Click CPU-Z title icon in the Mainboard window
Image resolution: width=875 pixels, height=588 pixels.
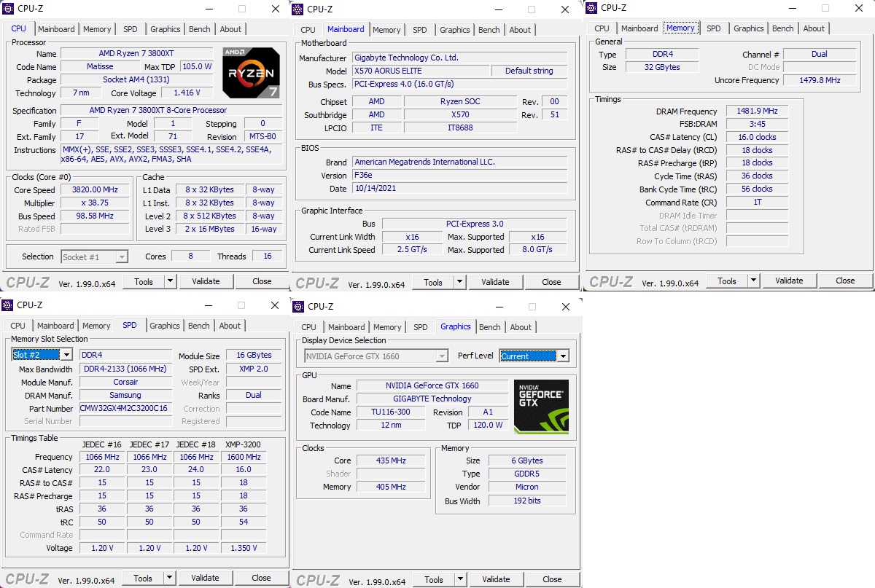click(x=298, y=9)
